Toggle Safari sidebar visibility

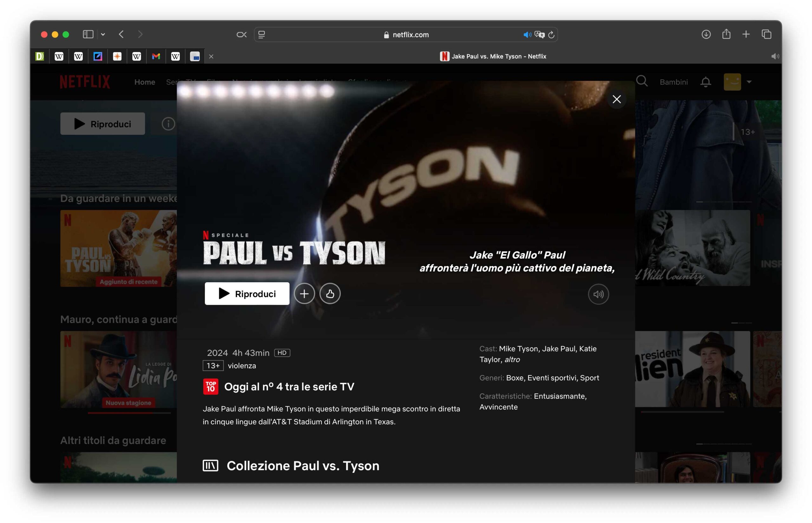pos(88,34)
